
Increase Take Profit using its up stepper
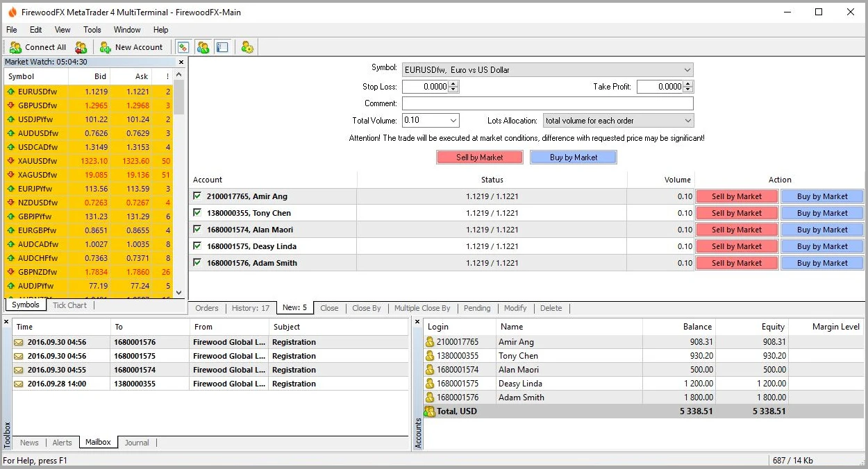tap(686, 83)
